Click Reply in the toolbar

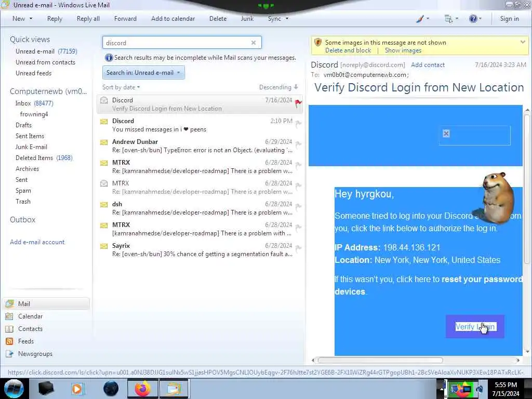(55, 19)
